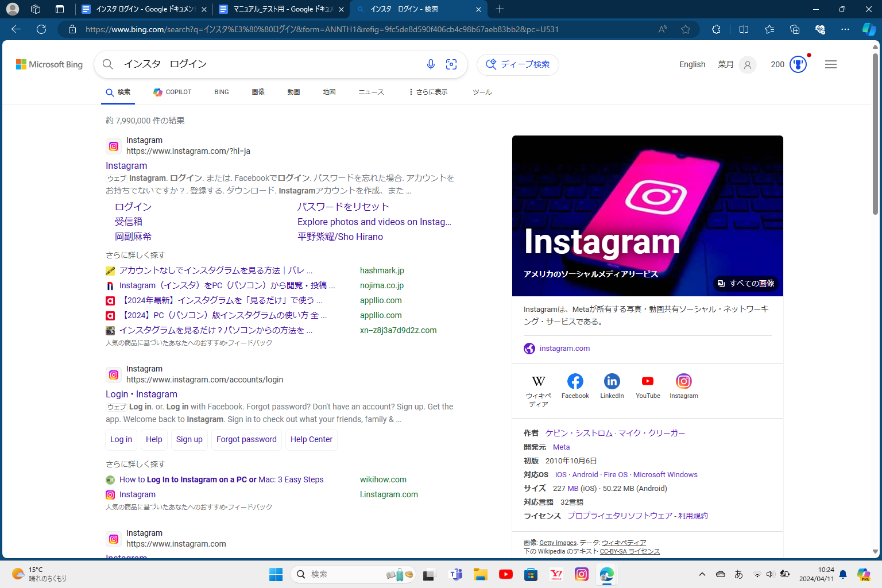Open the favorites list toolbar icon
The width and height of the screenshot is (882, 588).
(x=769, y=29)
